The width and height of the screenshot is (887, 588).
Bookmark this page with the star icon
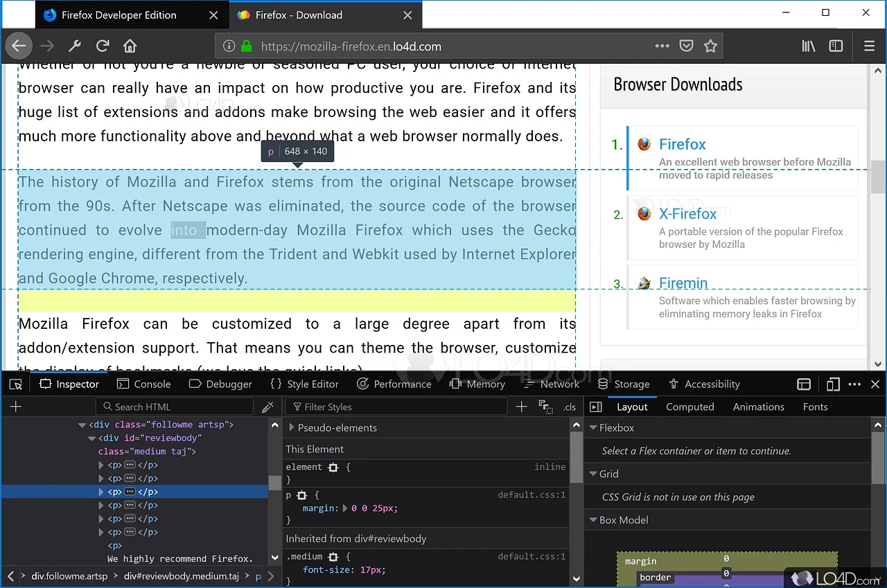coord(710,46)
